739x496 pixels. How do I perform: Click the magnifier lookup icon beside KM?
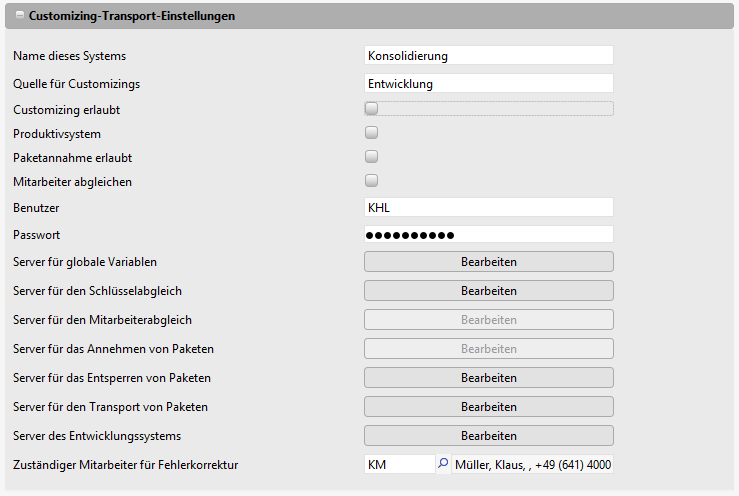click(x=443, y=465)
